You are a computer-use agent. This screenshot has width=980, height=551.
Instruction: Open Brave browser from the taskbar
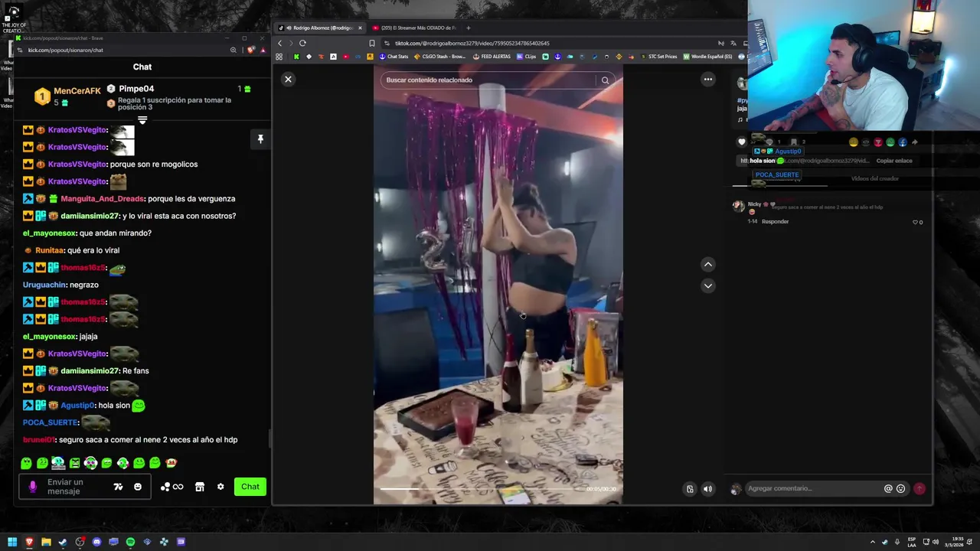click(x=29, y=542)
